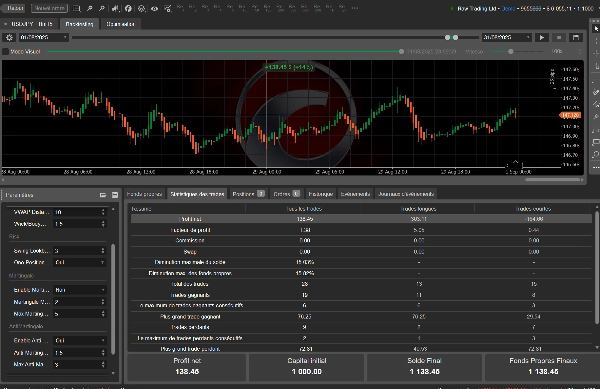Open the chart type candlestick icon
Viewport: 600px width, 389px height.
point(115,8)
